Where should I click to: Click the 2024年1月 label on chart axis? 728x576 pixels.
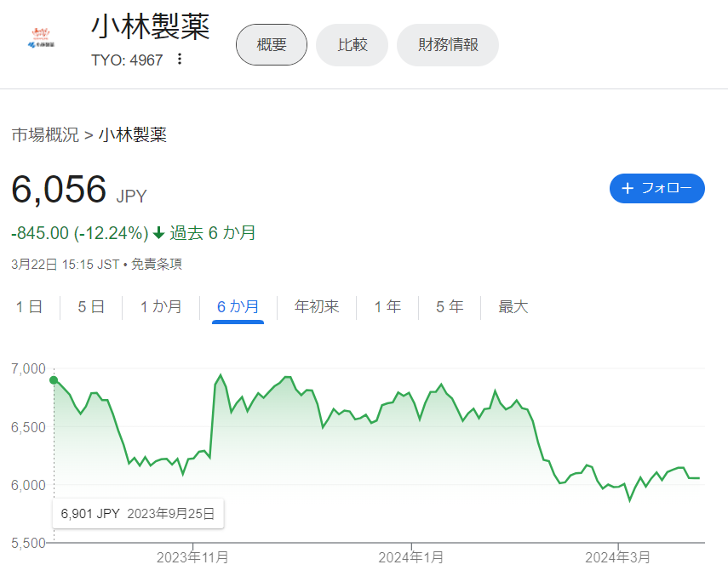(410, 557)
